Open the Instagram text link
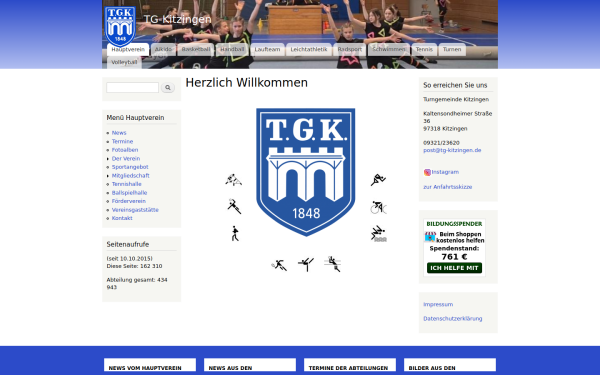Screen dimensions: 600x375 click(445, 172)
